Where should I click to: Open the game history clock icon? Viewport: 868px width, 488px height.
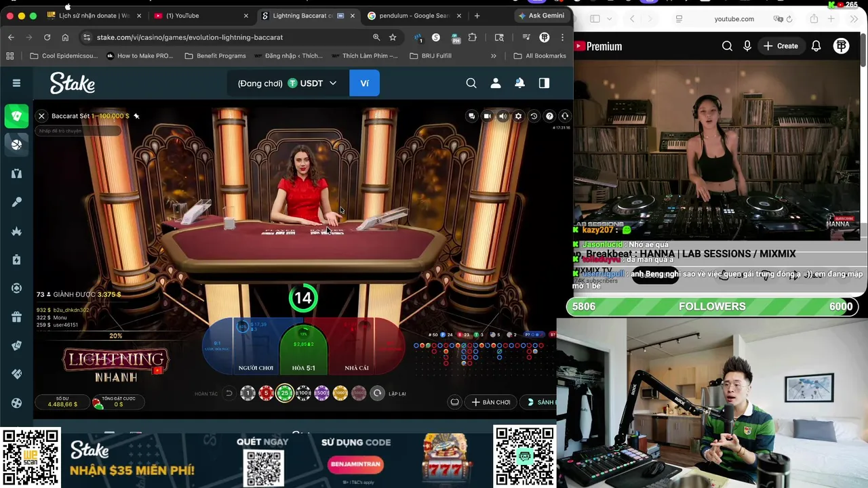[534, 116]
